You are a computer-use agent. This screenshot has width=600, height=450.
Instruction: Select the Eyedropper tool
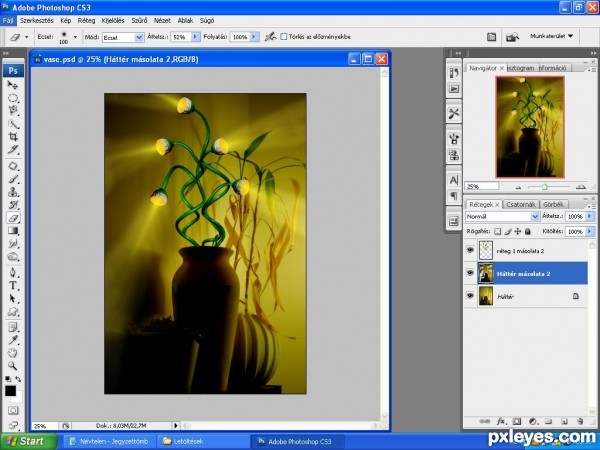coord(13,340)
